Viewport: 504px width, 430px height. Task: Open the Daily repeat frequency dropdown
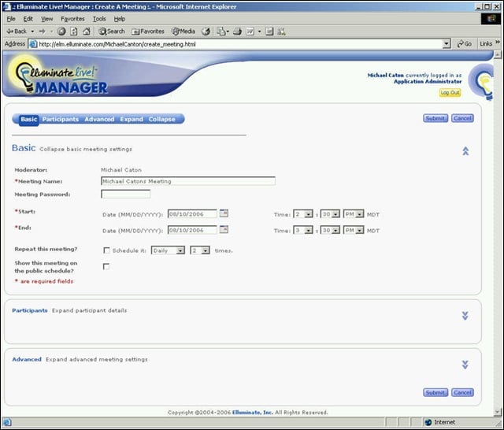point(168,250)
